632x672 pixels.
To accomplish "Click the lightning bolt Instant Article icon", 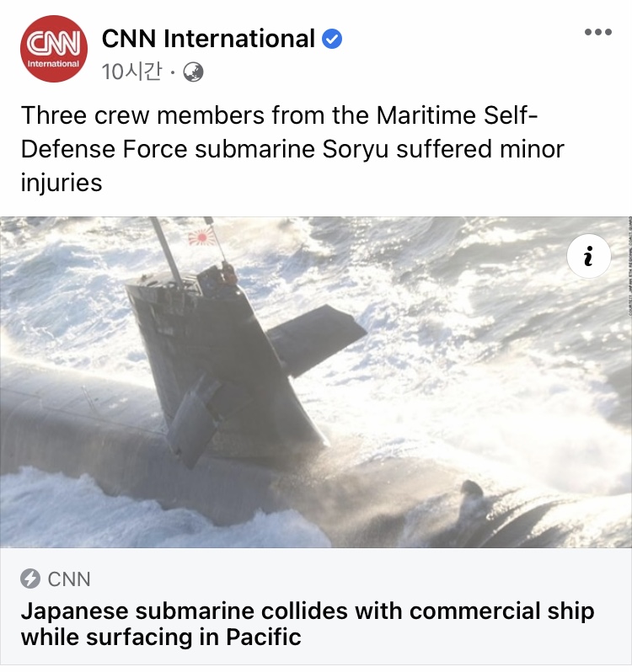I will 30,579.
